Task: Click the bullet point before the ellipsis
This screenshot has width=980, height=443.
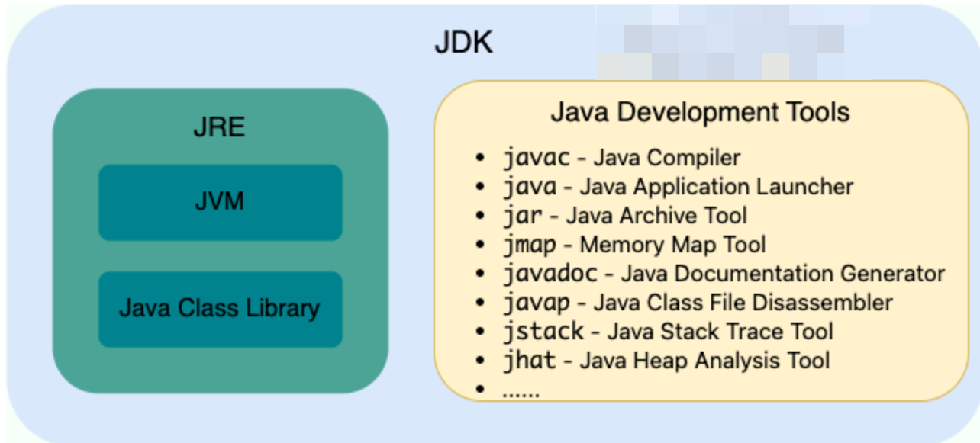Action: click(x=479, y=390)
